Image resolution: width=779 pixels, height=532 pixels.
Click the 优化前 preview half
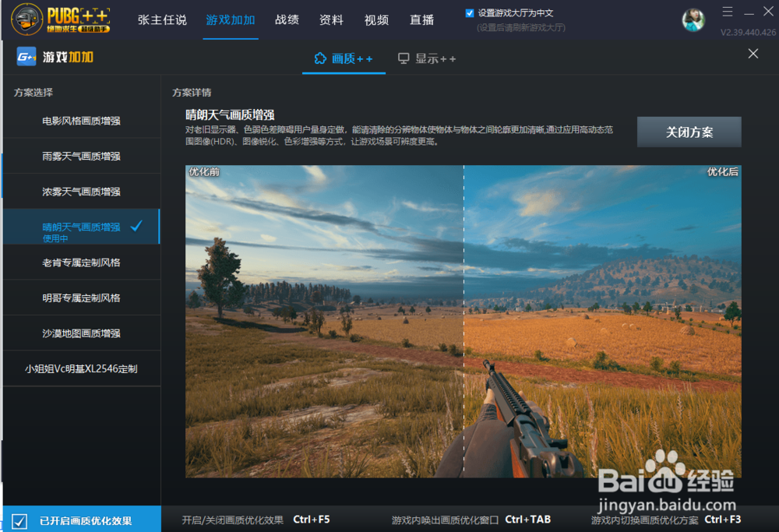324,322
